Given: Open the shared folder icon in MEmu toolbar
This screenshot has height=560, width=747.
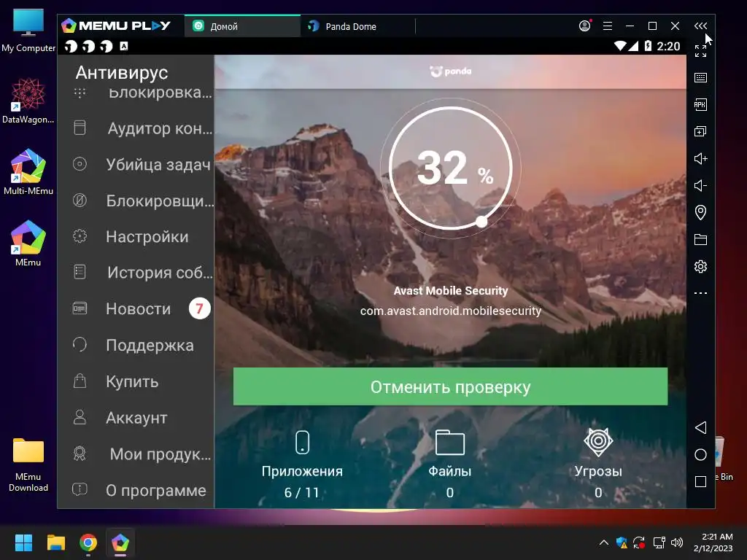Looking at the screenshot, I should 700,239.
